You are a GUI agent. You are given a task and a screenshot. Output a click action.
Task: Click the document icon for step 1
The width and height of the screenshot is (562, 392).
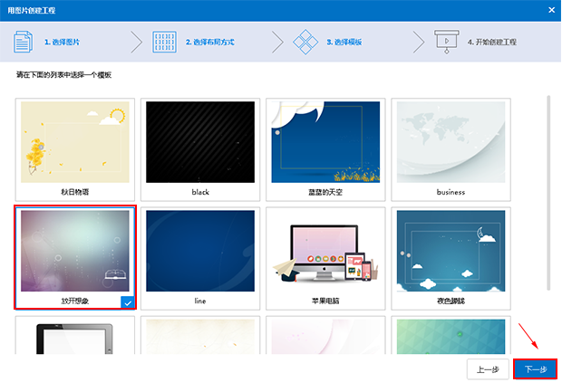point(24,42)
